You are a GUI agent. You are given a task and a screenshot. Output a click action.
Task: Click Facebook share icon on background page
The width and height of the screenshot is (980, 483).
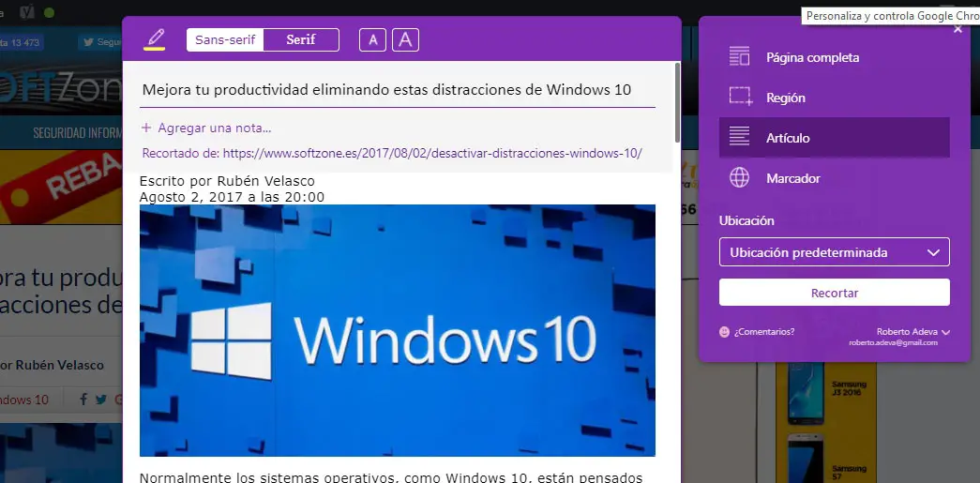[x=83, y=400]
